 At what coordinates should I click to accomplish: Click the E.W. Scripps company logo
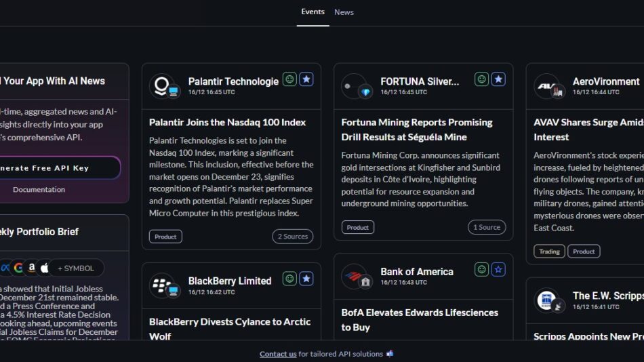547,300
